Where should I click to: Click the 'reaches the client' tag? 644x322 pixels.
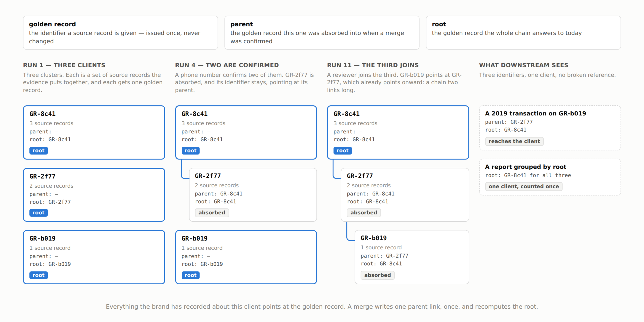pyautogui.click(x=514, y=141)
